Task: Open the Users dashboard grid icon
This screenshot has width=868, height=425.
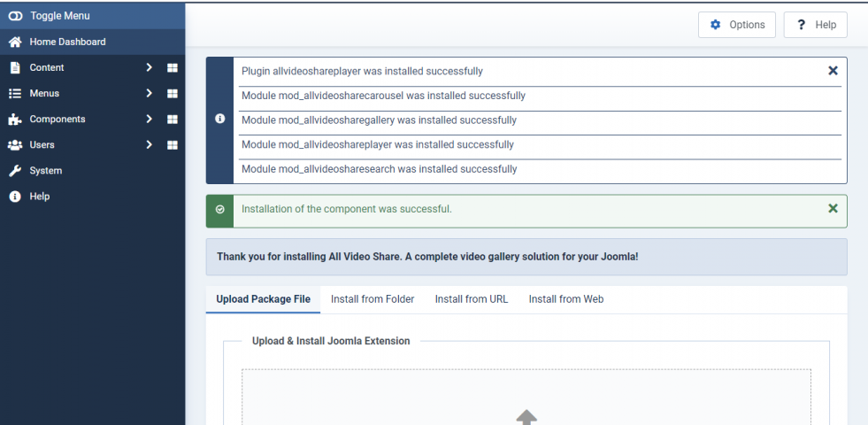Action: click(x=173, y=145)
